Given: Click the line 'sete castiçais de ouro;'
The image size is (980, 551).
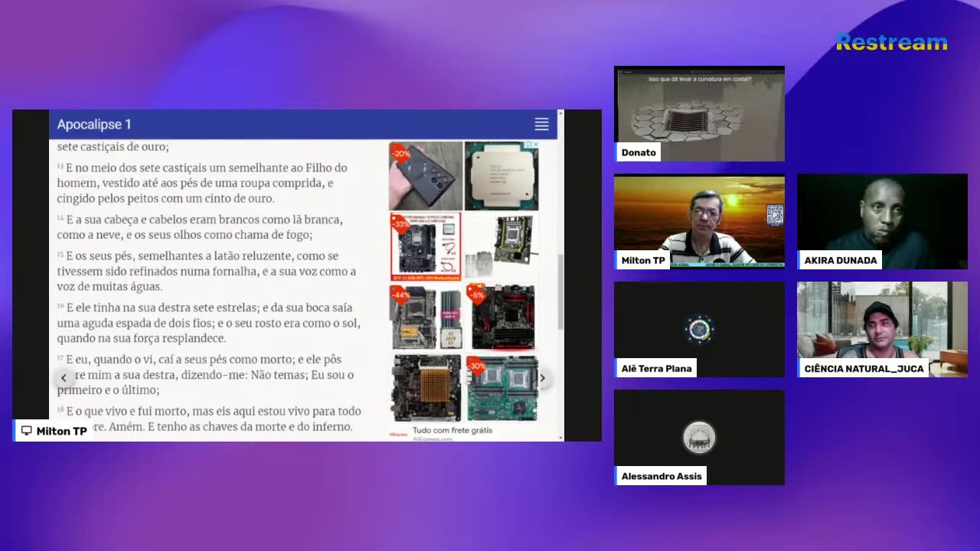Looking at the screenshot, I should (113, 146).
